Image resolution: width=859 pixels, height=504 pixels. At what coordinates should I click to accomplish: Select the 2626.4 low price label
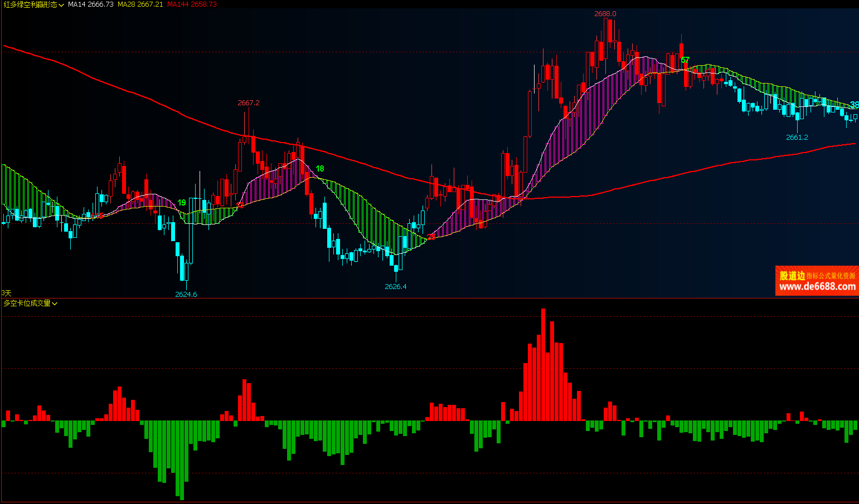pos(395,287)
